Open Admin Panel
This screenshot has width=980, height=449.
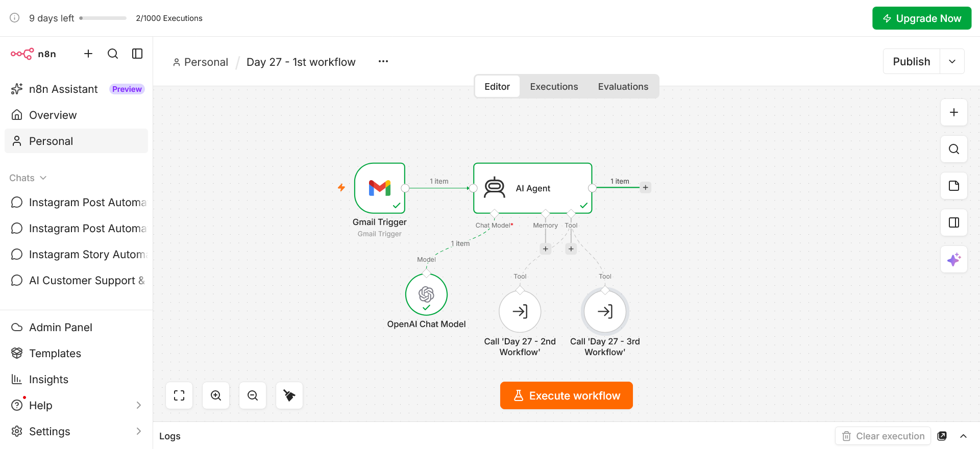(x=77, y=328)
